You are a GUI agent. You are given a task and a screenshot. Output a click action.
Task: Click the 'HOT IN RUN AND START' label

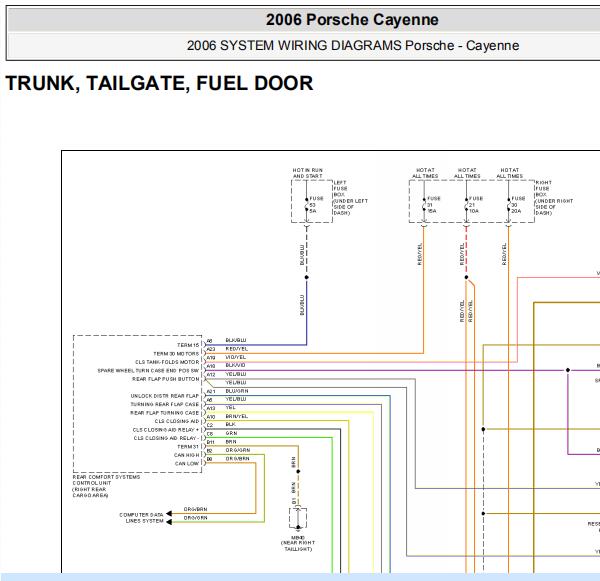click(x=308, y=173)
